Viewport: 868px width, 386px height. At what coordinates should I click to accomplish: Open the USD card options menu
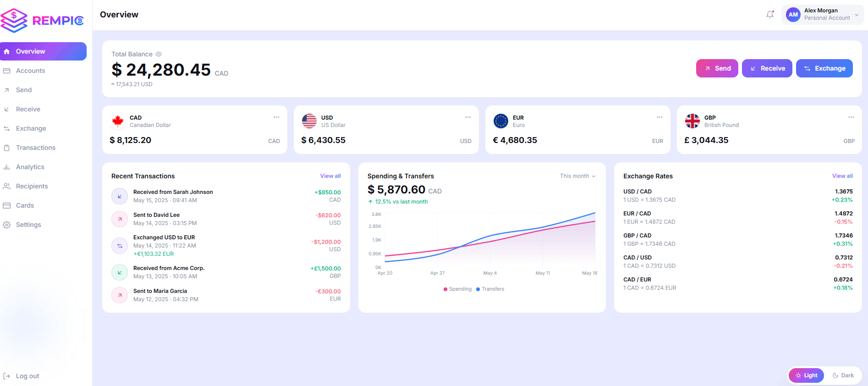coord(468,117)
